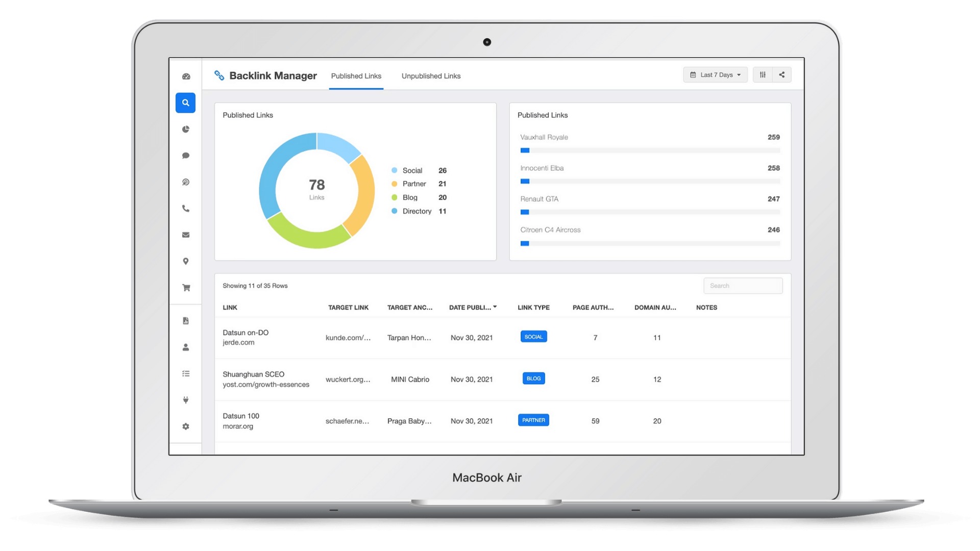Sort by the Date Published column arrow
Viewport: 980px width, 551px height.
pyautogui.click(x=495, y=307)
